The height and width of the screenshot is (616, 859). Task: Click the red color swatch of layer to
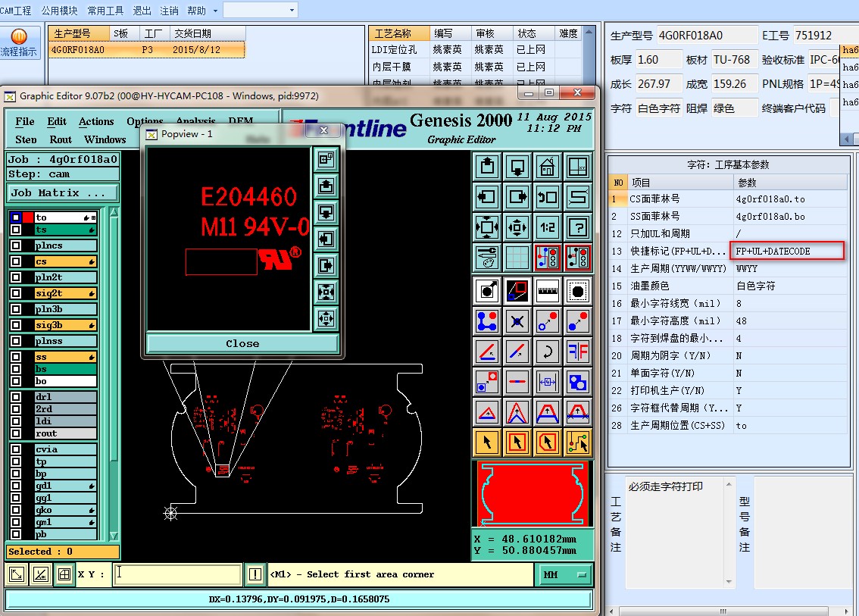coord(28,217)
